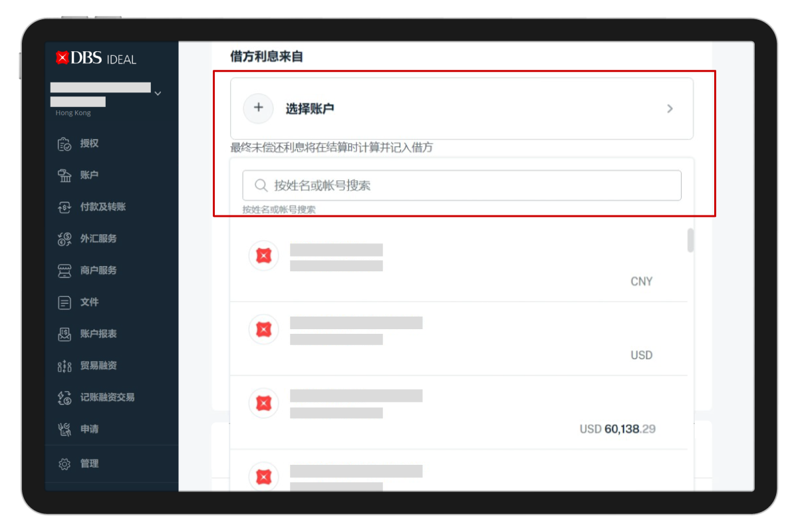Click the account list scrollbar thumb

(690, 241)
